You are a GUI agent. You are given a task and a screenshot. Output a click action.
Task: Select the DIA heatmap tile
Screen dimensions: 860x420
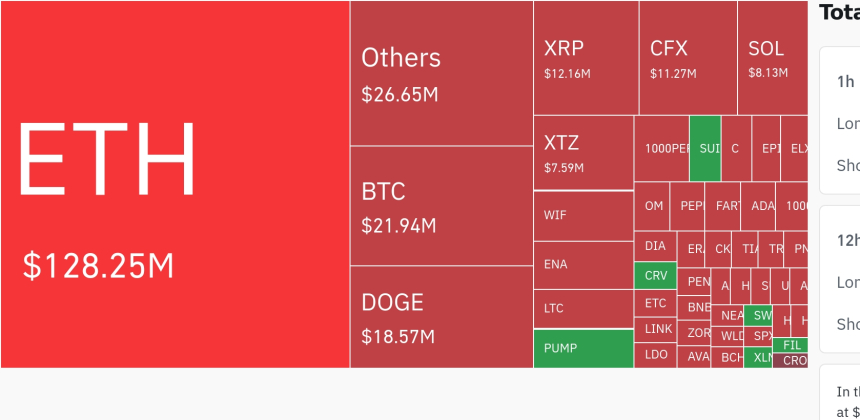pyautogui.click(x=655, y=246)
